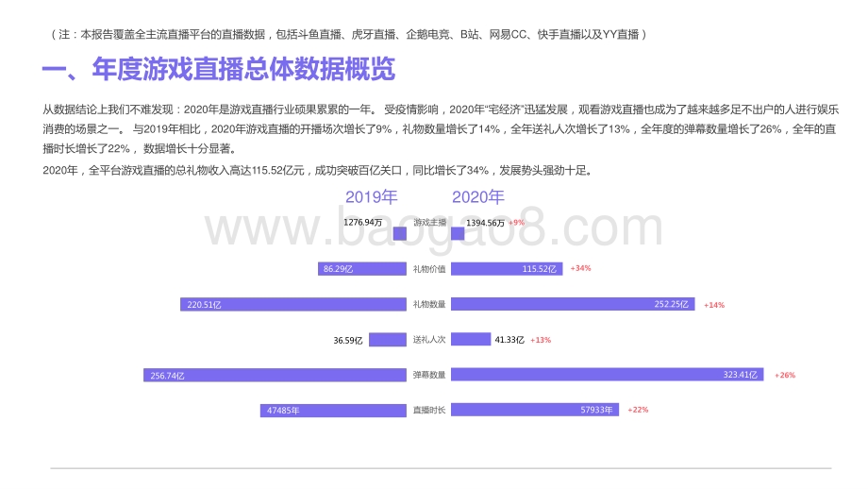Click the 2019 送礼人次 bar
The height and width of the screenshot is (489, 868).
point(388,340)
